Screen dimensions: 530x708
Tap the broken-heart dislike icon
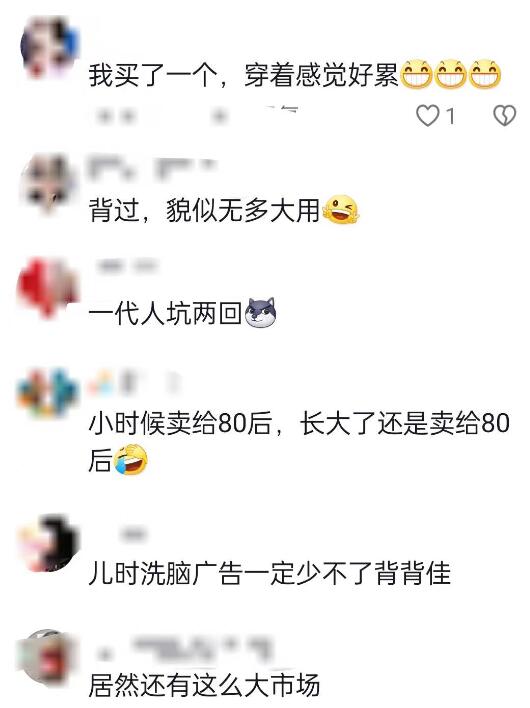tap(504, 116)
